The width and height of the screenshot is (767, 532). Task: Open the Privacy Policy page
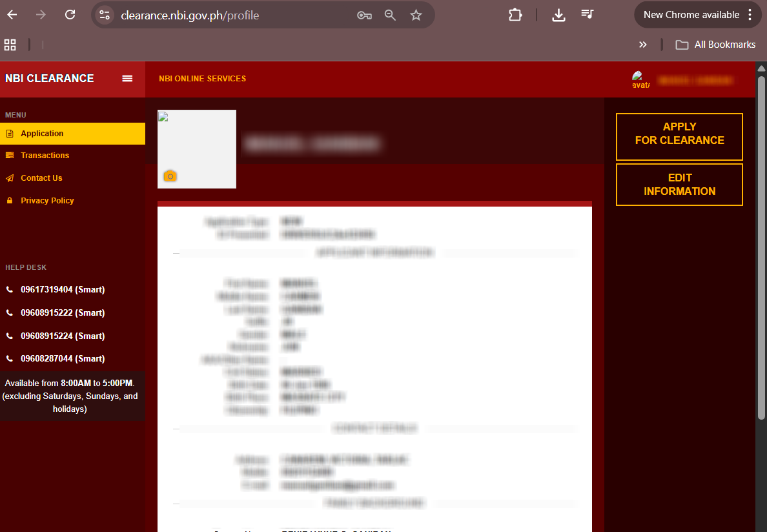point(47,201)
